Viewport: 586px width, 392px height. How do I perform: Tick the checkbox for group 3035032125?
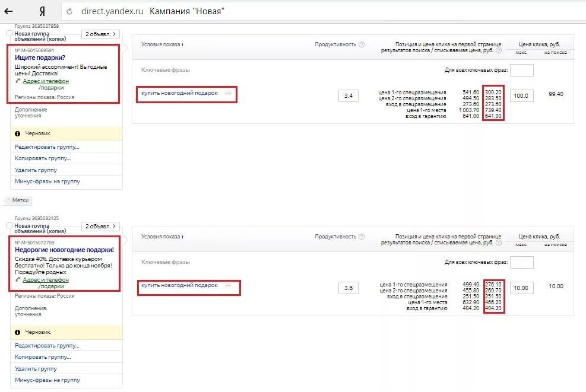click(x=9, y=225)
